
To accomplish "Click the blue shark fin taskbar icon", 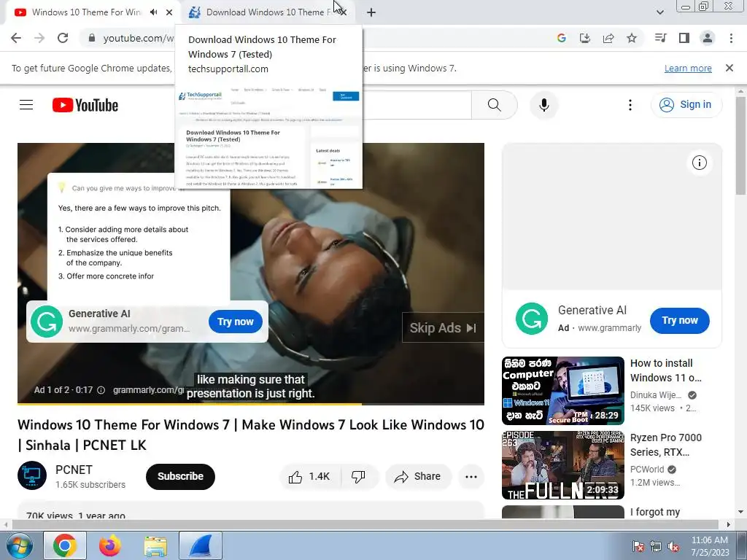I will (201, 545).
